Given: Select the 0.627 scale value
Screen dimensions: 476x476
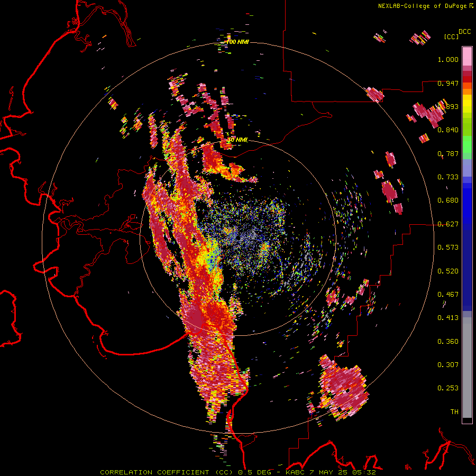Looking at the screenshot, I should [x=448, y=224].
